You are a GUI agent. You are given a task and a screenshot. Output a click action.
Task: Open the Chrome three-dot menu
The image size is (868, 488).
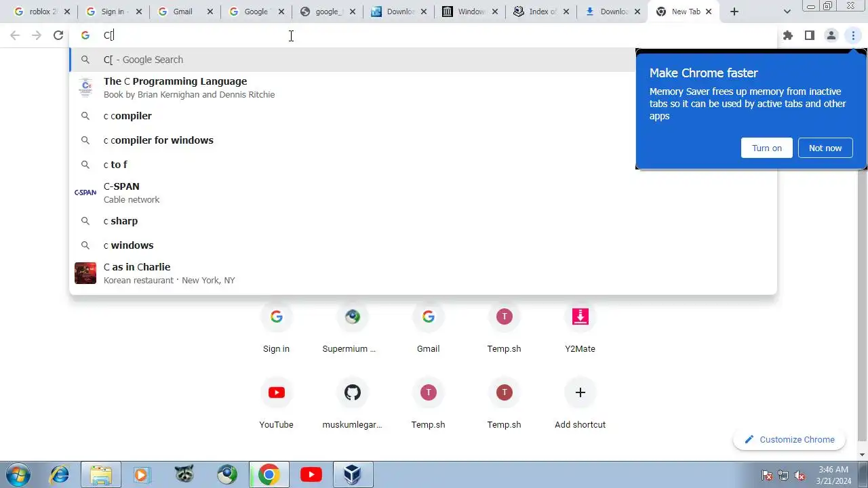[x=853, y=35]
